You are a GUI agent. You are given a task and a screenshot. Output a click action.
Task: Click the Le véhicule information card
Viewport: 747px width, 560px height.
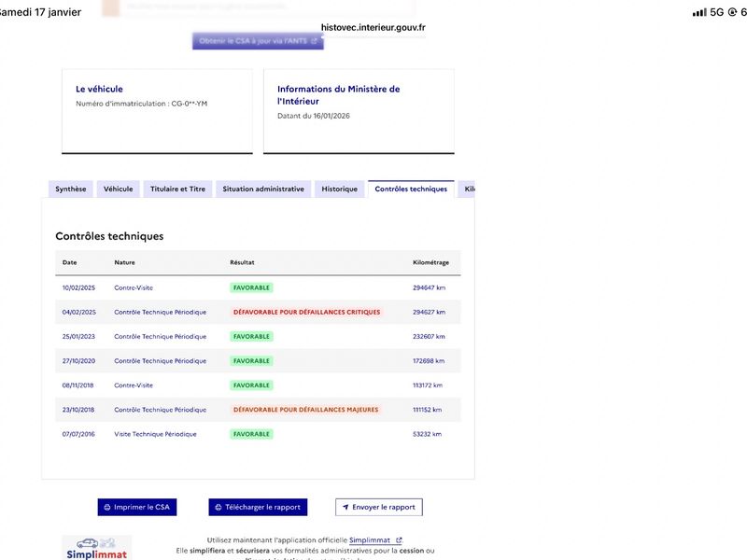coord(157,110)
